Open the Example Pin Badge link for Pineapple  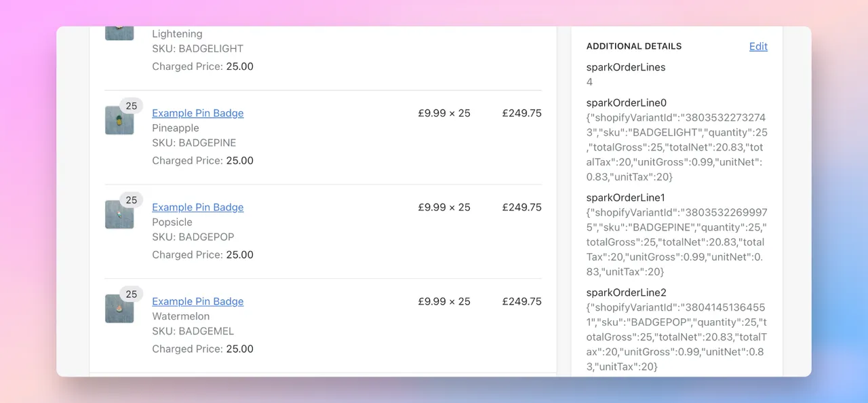[197, 113]
